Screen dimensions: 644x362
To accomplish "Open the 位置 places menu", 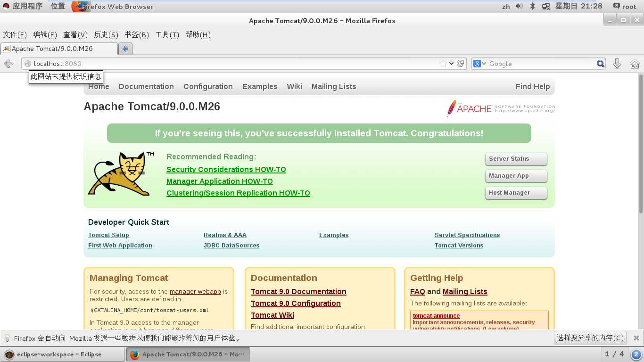I will pyautogui.click(x=58, y=6).
